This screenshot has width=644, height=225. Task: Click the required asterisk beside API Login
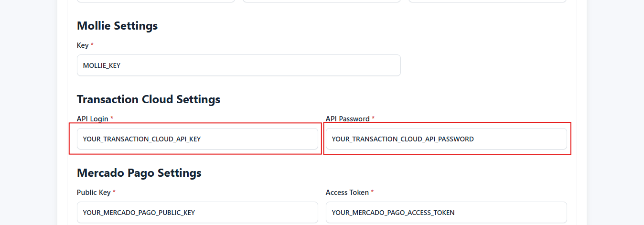112,118
